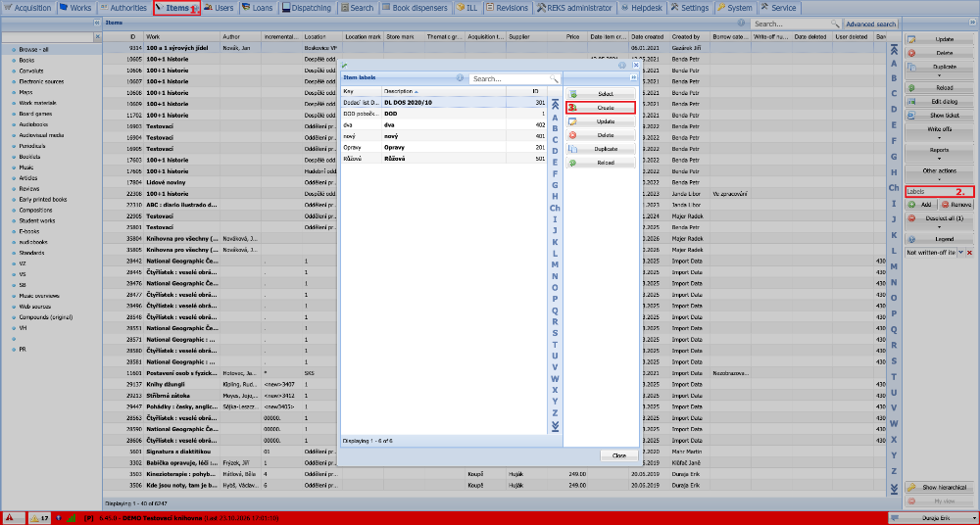Select the label row Růžová

click(x=443, y=159)
